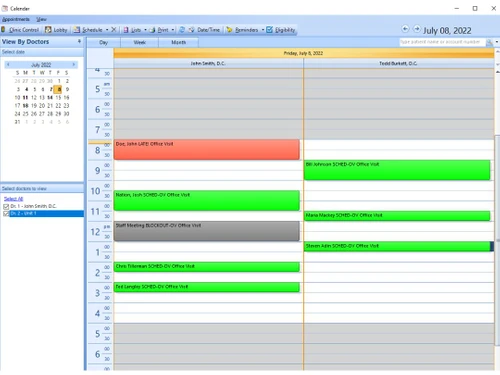
Task: Click the Todd Burkett, D.C. column header
Action: pyautogui.click(x=398, y=63)
